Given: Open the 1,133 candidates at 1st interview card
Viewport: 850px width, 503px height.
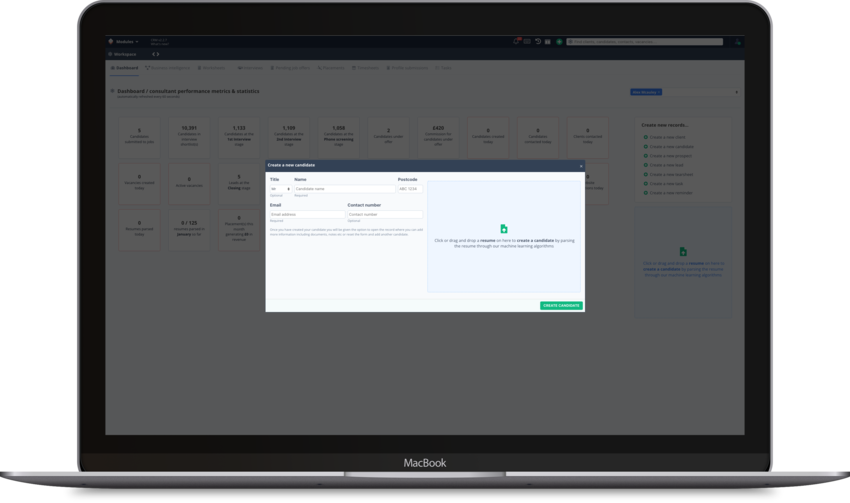Looking at the screenshot, I should [239, 138].
